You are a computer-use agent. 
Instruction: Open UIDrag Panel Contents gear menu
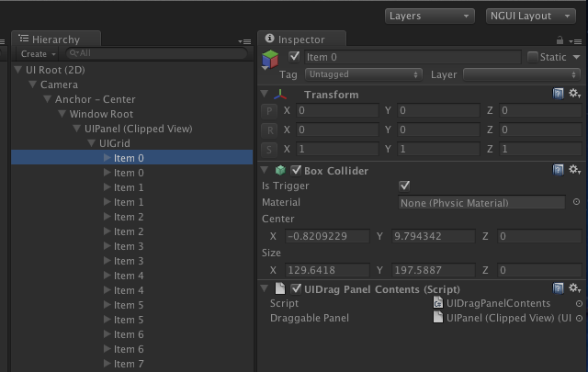[x=574, y=288]
